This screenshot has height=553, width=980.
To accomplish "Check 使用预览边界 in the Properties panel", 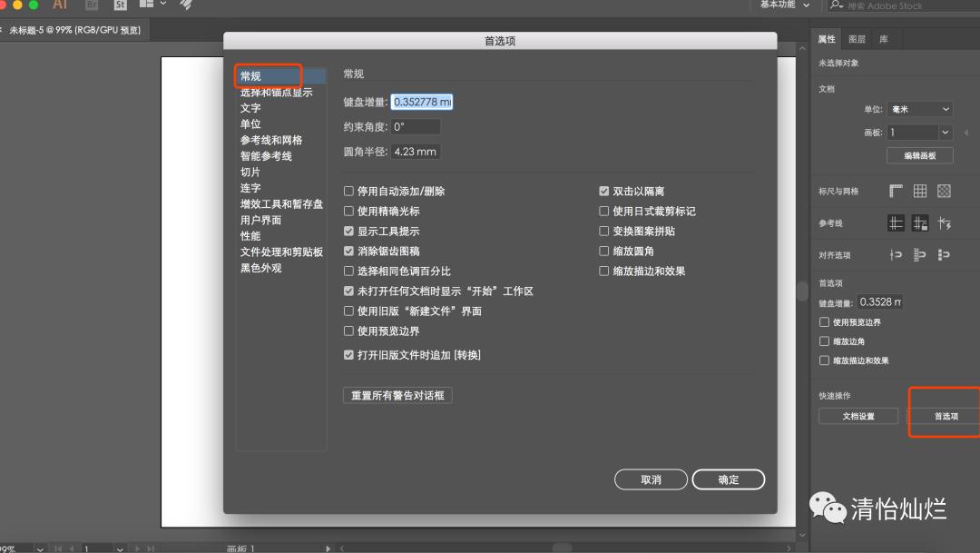I will (x=824, y=321).
